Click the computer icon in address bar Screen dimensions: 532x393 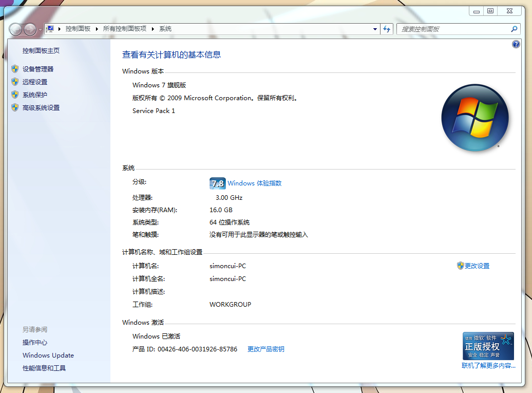(50, 29)
